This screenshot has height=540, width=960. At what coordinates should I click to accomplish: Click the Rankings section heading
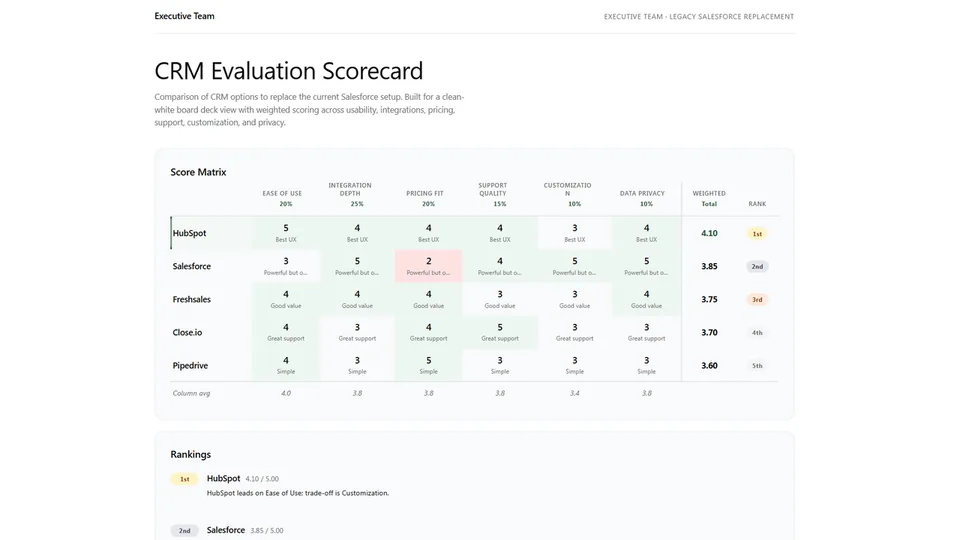click(190, 454)
